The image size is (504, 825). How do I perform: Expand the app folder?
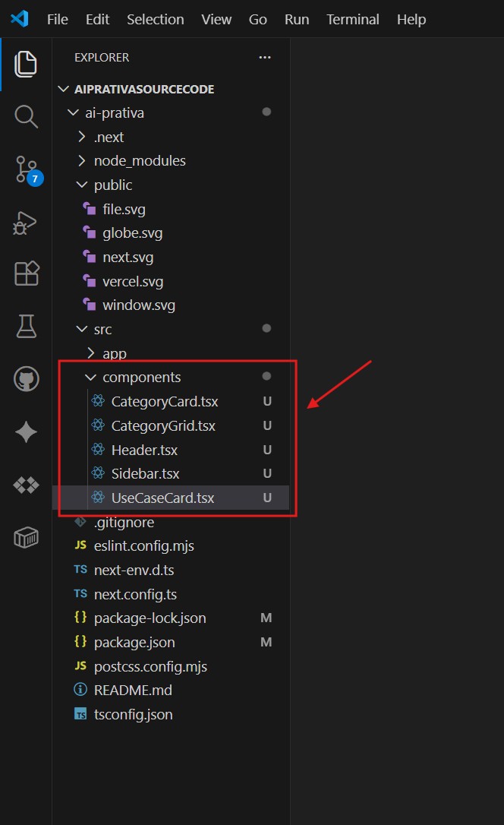click(114, 353)
